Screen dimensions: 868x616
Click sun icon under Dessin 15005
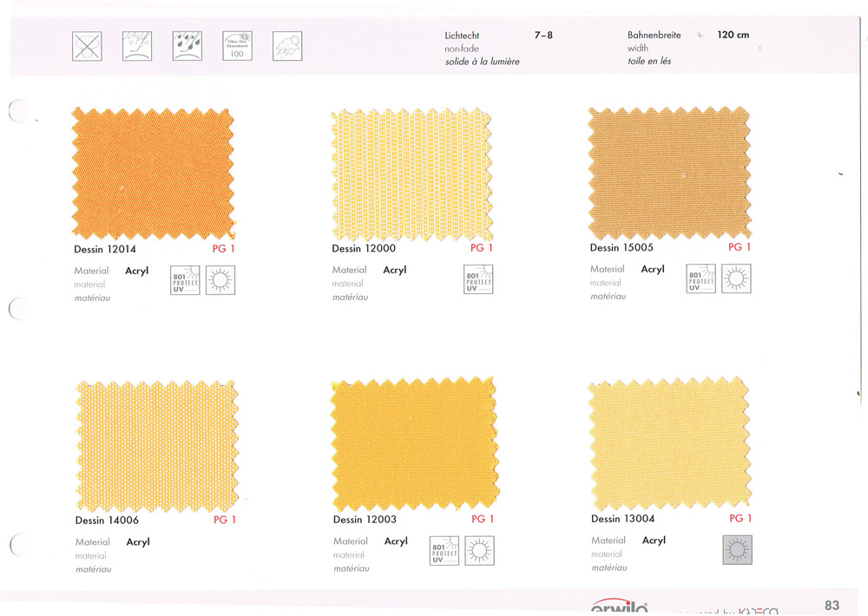click(x=736, y=279)
